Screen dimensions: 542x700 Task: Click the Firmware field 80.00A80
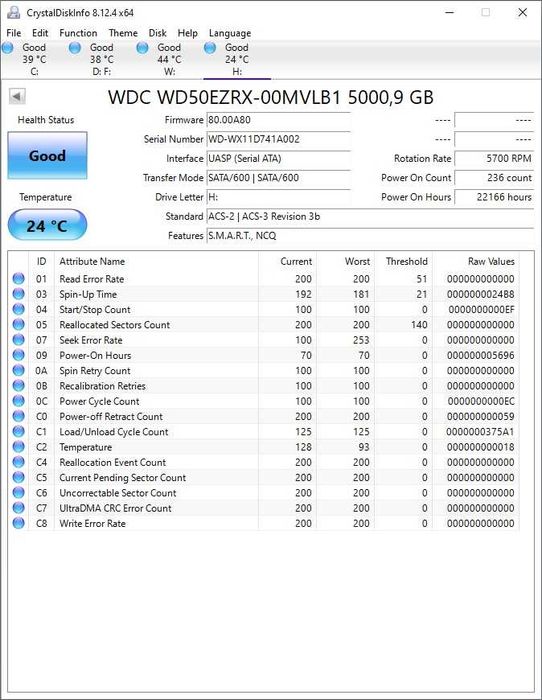(x=278, y=120)
